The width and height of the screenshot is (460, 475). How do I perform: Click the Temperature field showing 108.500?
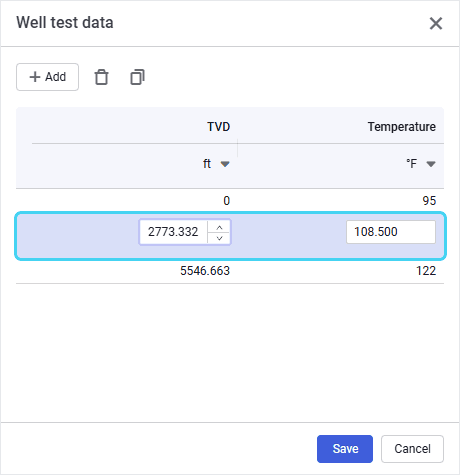(391, 232)
